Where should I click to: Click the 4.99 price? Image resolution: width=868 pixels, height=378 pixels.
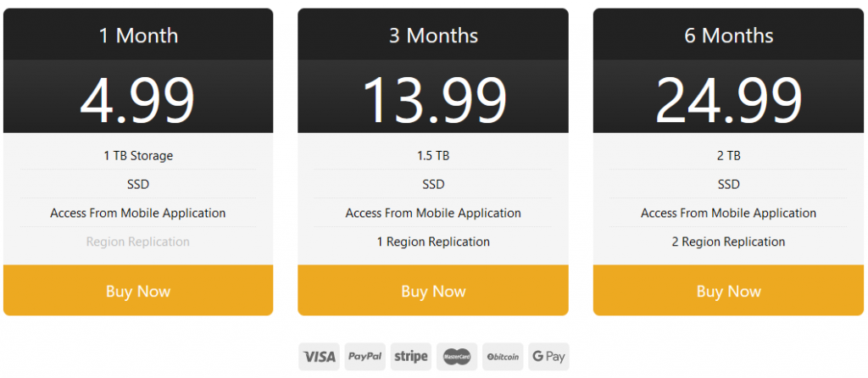pyautogui.click(x=138, y=101)
